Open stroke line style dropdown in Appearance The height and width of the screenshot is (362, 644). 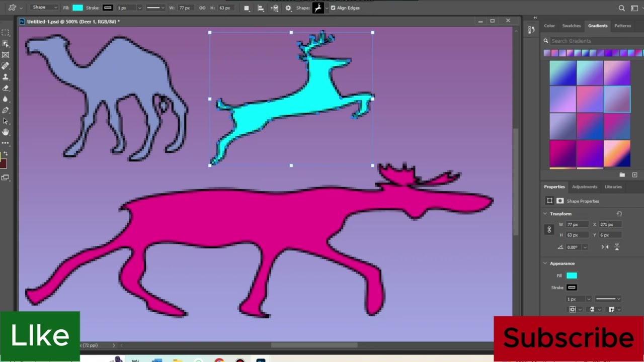pos(608,299)
